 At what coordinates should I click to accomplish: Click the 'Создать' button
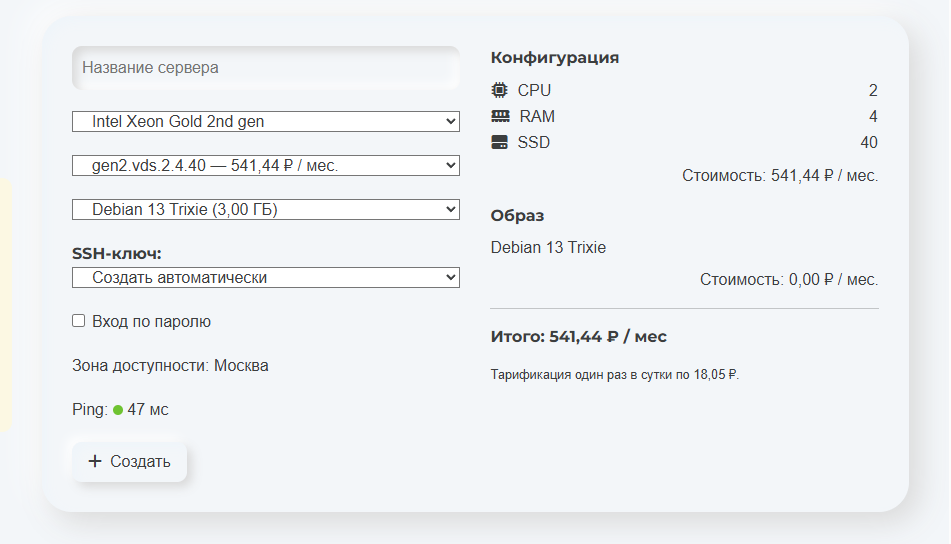coord(129,462)
